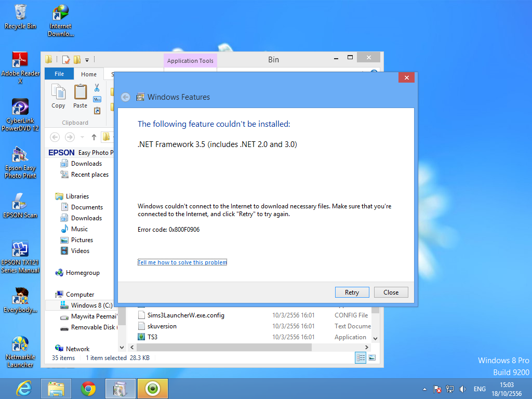532x399 pixels.
Task: Click the Paste icon in the ribbon
Action: (x=80, y=96)
